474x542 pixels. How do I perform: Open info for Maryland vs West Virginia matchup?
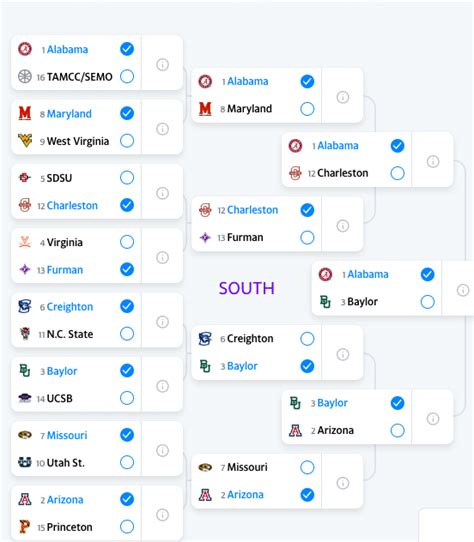pos(162,129)
